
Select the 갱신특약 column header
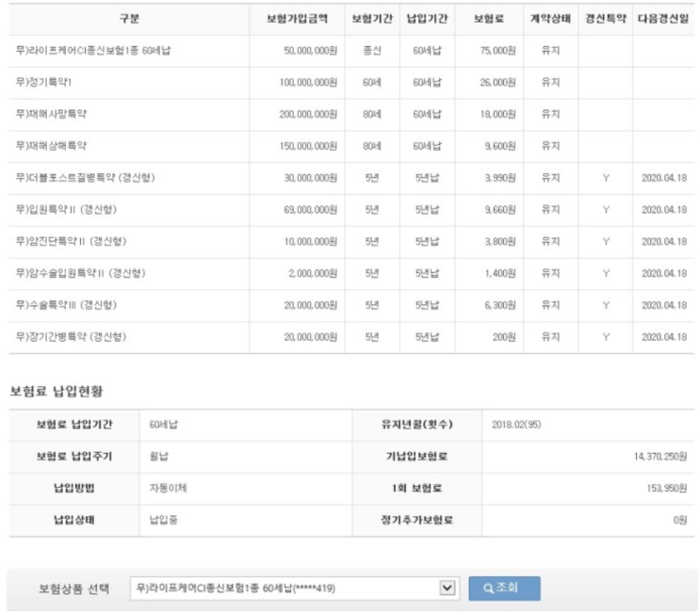pos(606,19)
